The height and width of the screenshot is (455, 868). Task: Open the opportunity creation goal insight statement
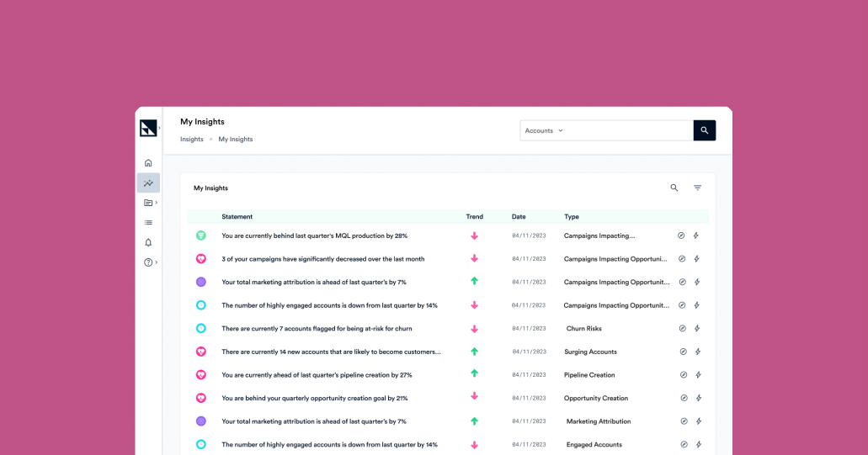(314, 399)
